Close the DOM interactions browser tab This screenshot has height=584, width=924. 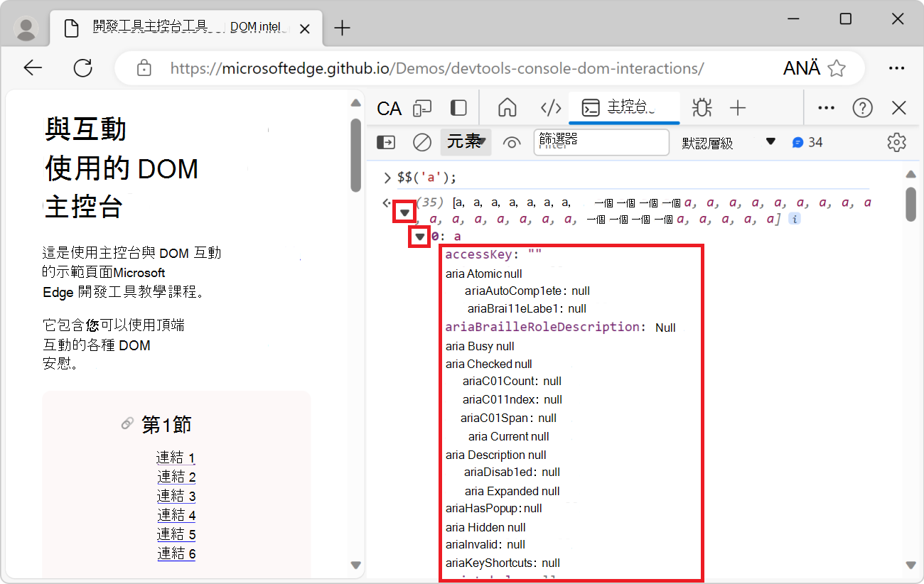(305, 28)
